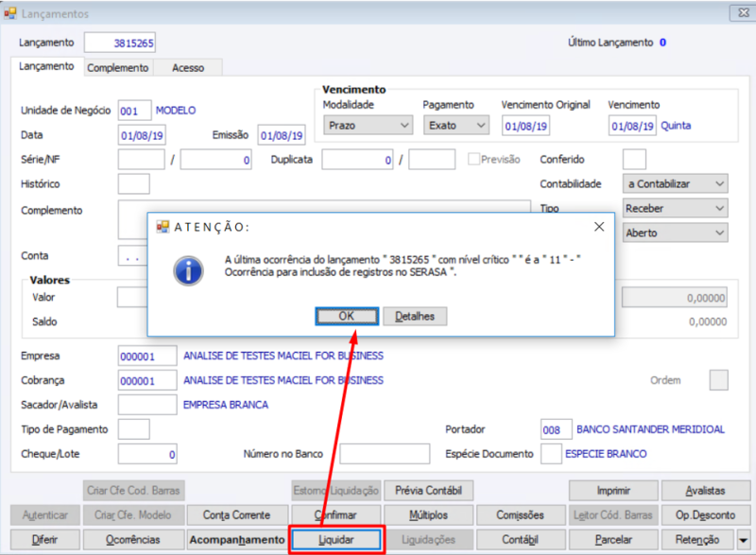The height and width of the screenshot is (555, 756).
Task: Click the Conferido input box
Action: click(x=634, y=160)
